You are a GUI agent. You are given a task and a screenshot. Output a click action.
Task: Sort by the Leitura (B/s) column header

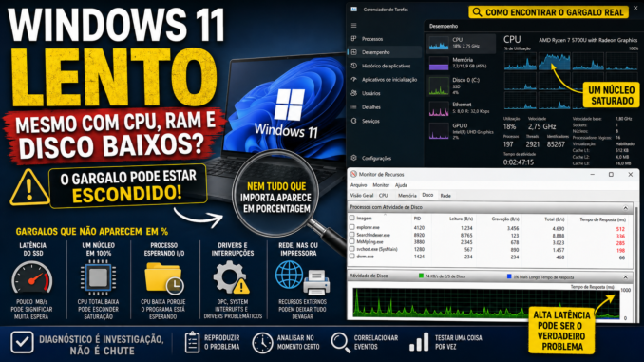click(x=462, y=219)
